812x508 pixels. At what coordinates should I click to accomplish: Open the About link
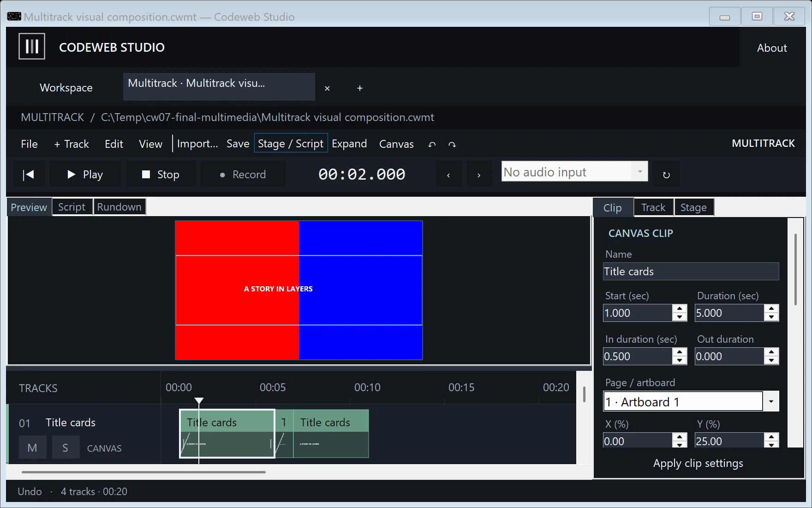[772, 48]
